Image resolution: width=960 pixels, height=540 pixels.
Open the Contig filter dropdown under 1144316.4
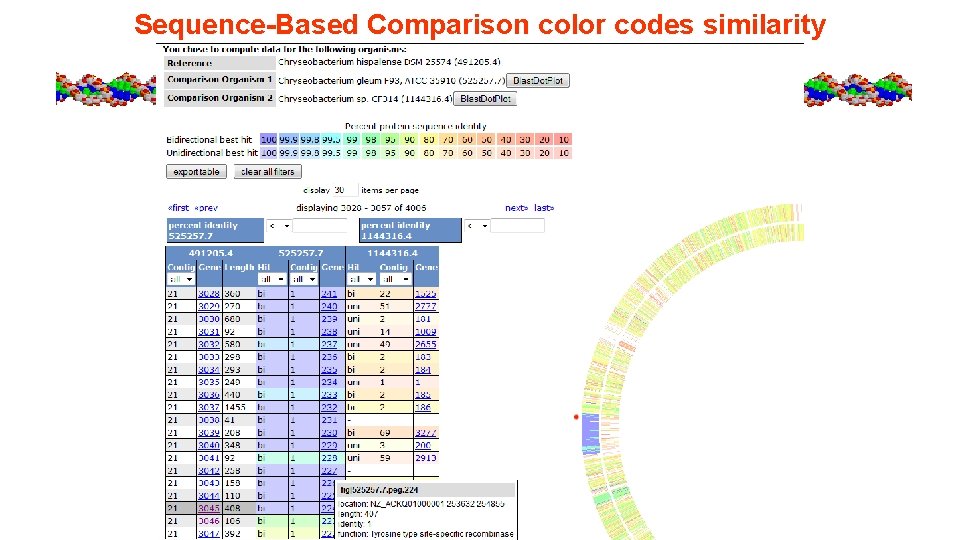(396, 279)
